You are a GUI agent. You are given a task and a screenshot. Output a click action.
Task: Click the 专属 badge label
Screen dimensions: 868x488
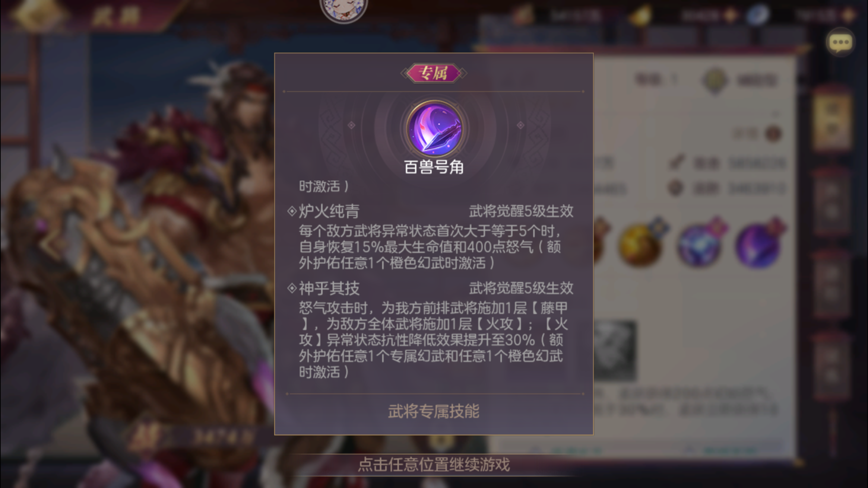point(434,73)
